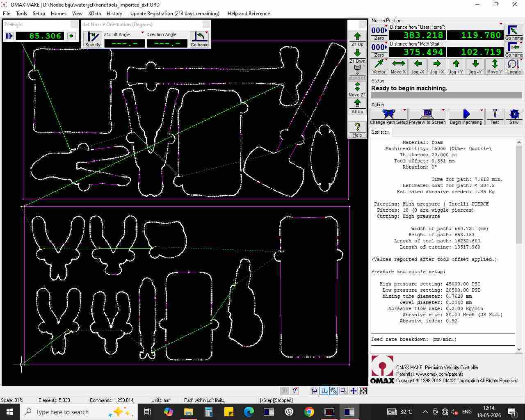Open dropdown arrow on Begin Machining

point(482,110)
